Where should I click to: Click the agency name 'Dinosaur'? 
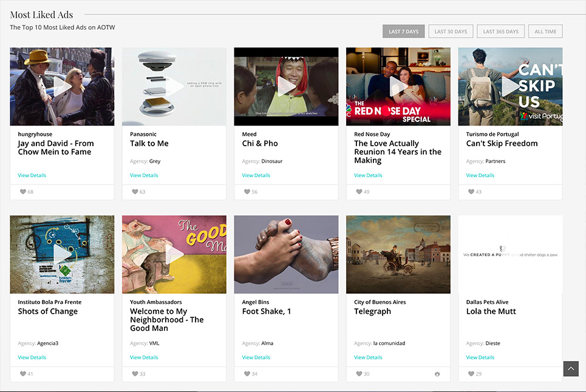pos(271,161)
